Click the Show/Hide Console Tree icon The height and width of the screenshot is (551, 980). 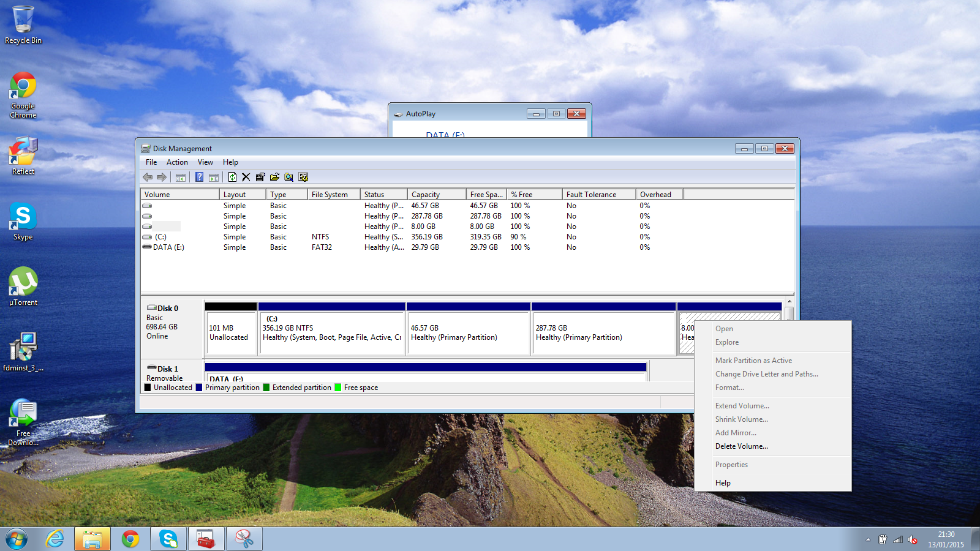[181, 177]
